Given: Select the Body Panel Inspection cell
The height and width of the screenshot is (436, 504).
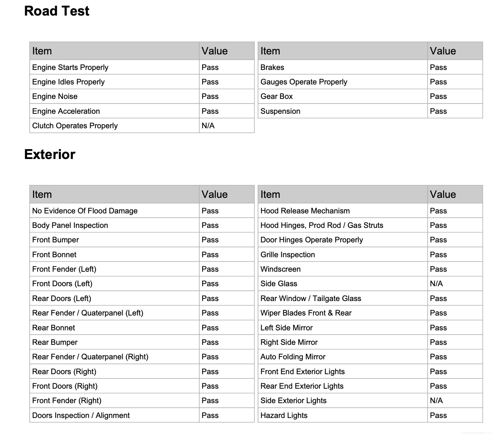Looking at the screenshot, I should [70, 225].
